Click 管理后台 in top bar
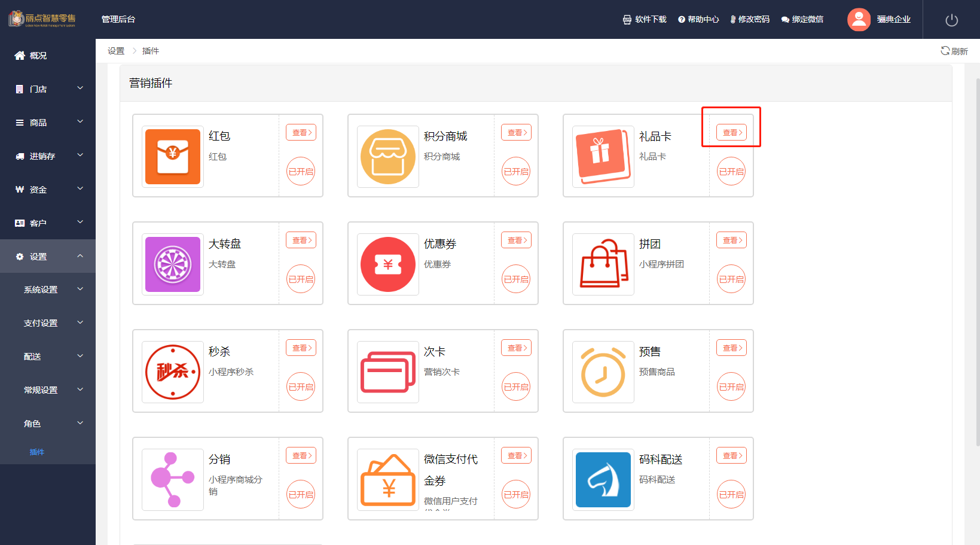This screenshot has height=545, width=980. coord(118,19)
